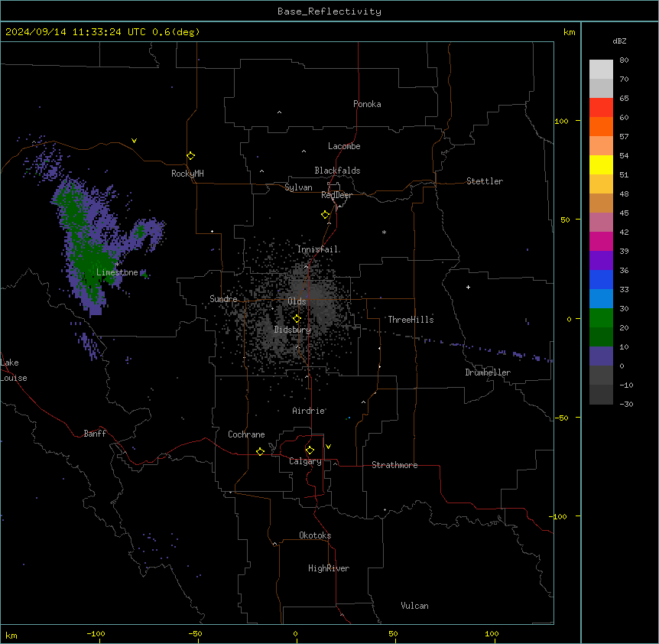Pick the red legend swatch between 60 and 65

[601, 108]
